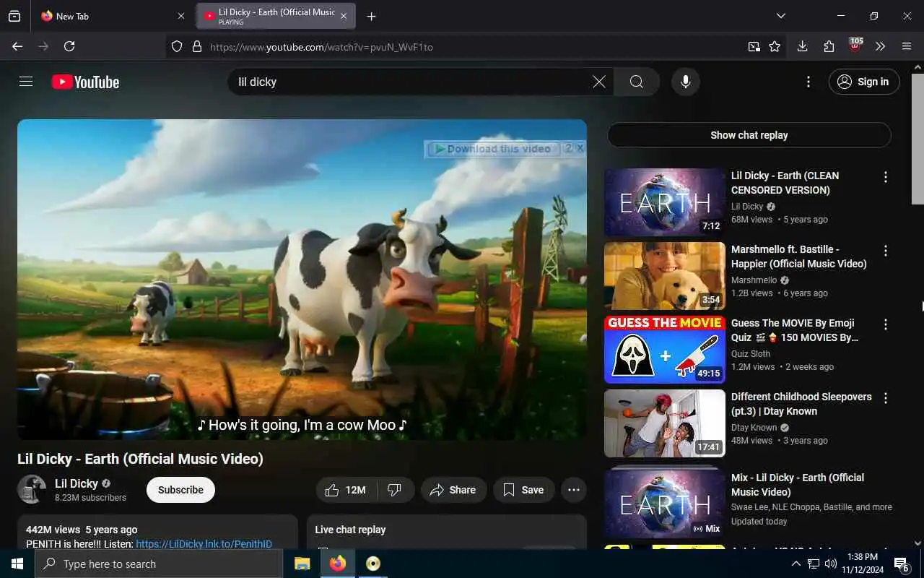This screenshot has height=578, width=924.
Task: Open the extensions puzzle icon
Action: pyautogui.click(x=829, y=46)
